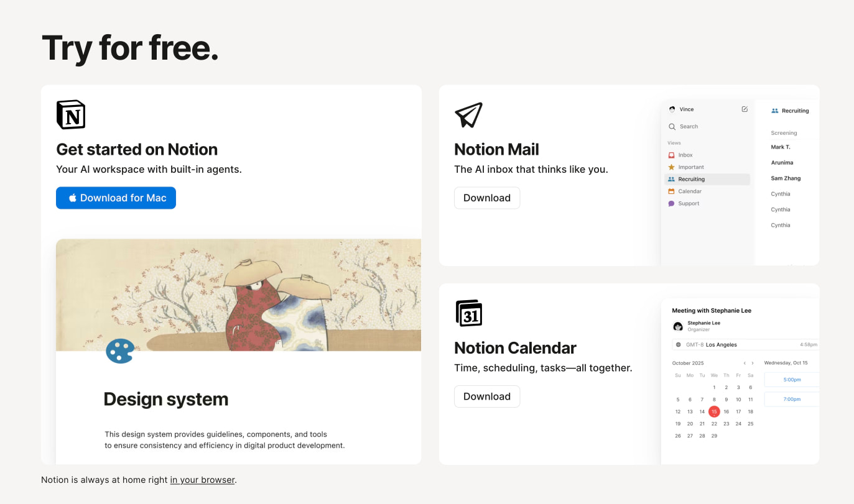Select date 22 in October calendar
854x504 pixels.
pyautogui.click(x=714, y=424)
